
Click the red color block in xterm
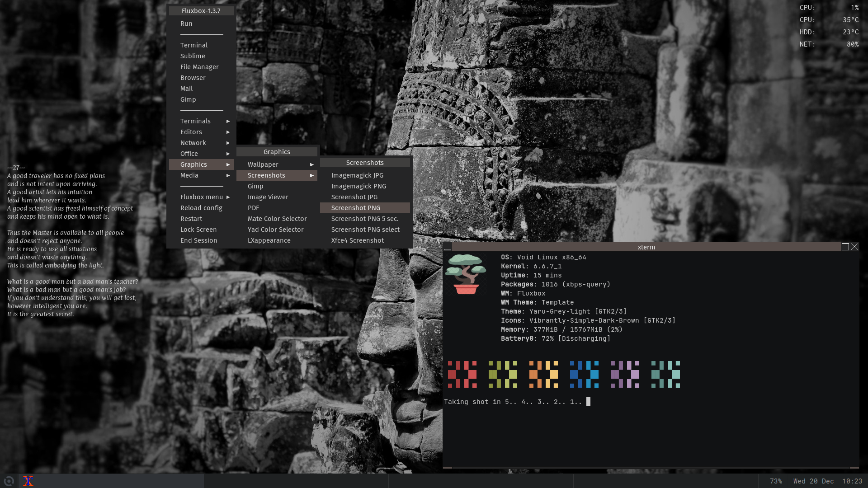point(462,375)
